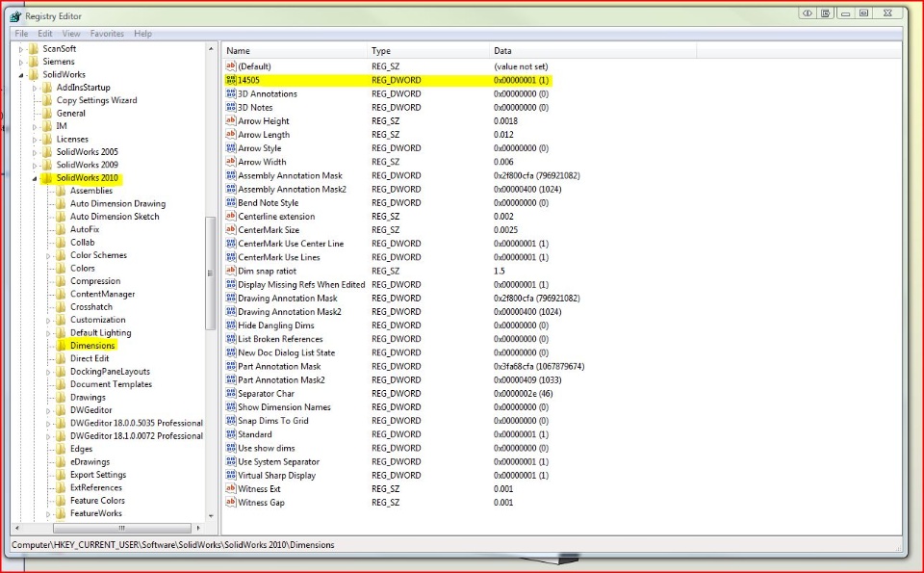Collapse the SolidWorks tree node

pos(21,75)
